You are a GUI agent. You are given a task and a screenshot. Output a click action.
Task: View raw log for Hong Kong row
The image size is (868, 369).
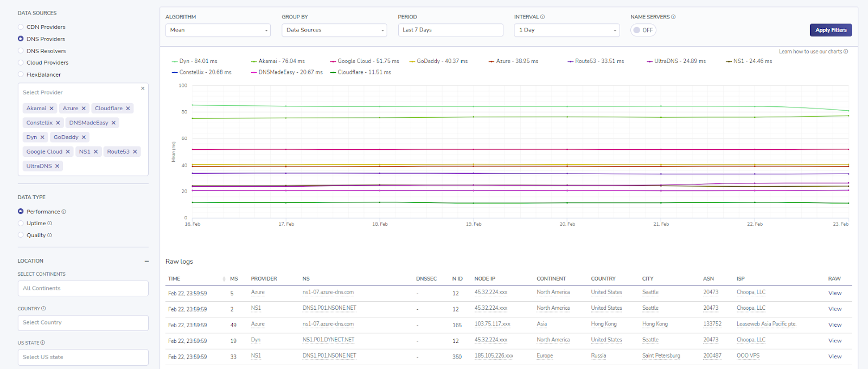tap(835, 325)
